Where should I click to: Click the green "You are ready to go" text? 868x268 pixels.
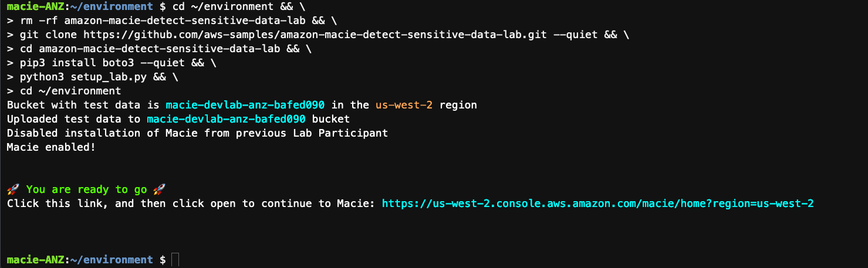86,189
